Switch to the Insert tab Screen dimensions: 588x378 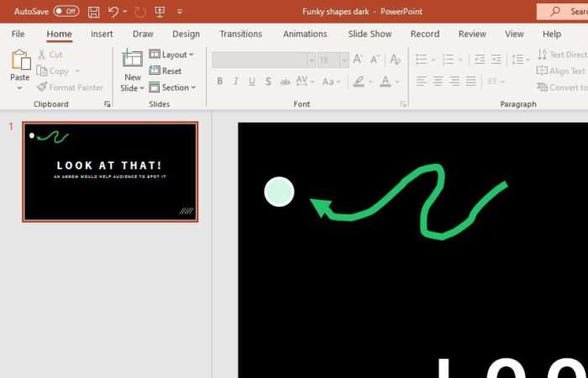(102, 34)
